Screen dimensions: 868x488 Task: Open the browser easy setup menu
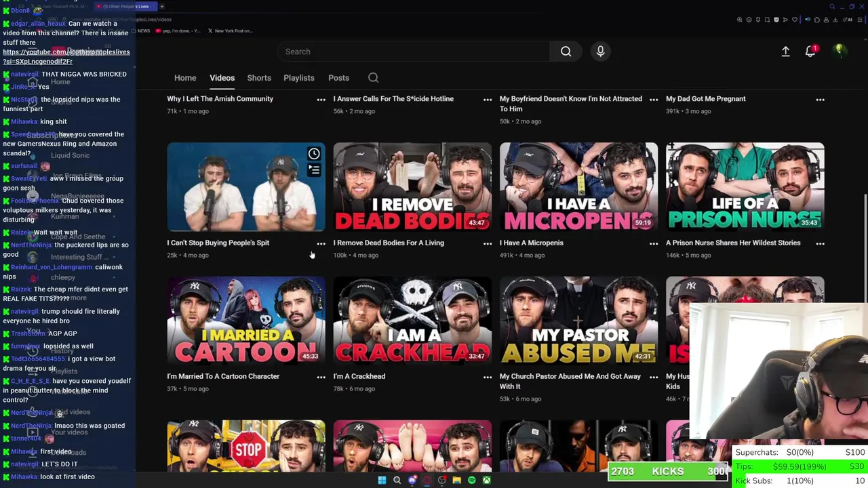click(860, 20)
